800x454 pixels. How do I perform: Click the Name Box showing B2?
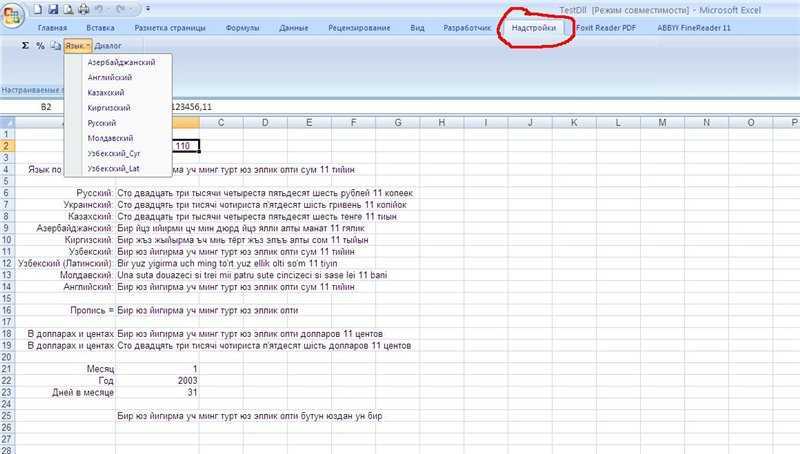[46, 107]
